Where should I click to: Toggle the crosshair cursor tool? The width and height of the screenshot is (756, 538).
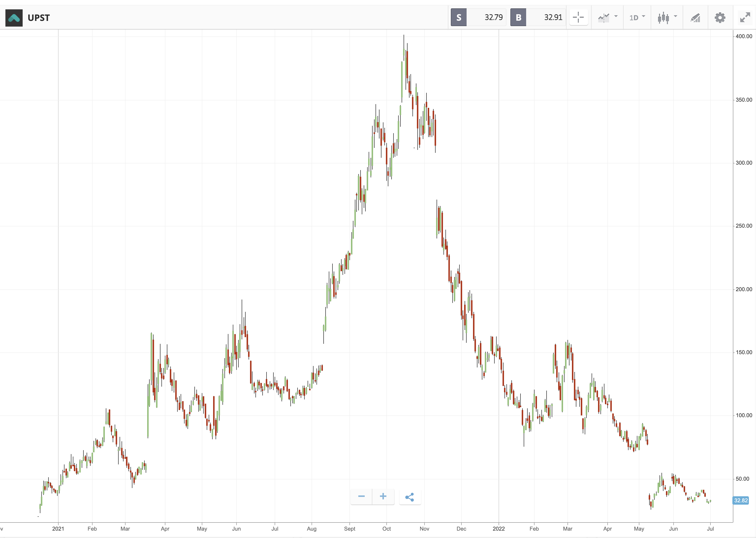[578, 17]
